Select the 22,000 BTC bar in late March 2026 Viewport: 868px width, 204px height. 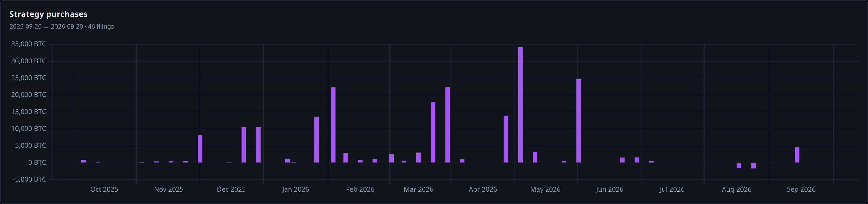click(447, 125)
